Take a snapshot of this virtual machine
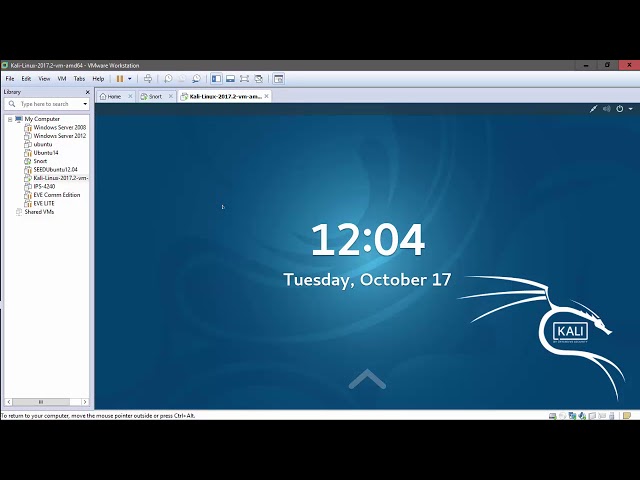640x480 pixels. tap(168, 79)
